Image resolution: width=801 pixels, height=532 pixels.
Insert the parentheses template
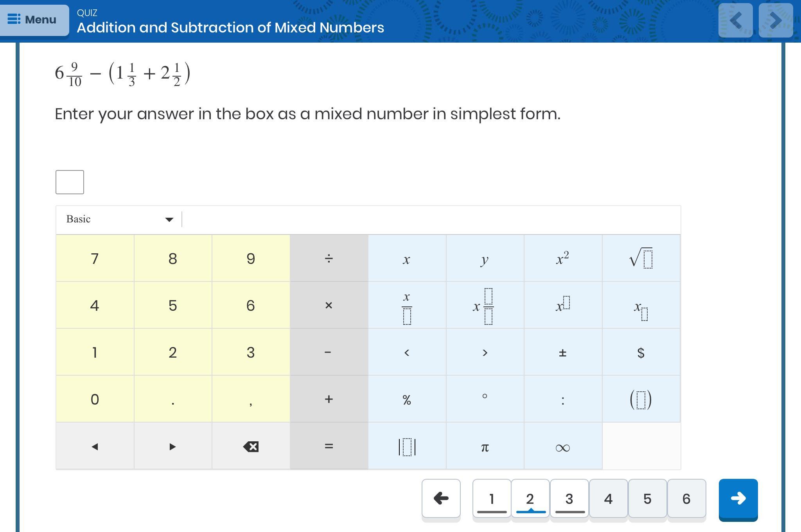pyautogui.click(x=641, y=399)
